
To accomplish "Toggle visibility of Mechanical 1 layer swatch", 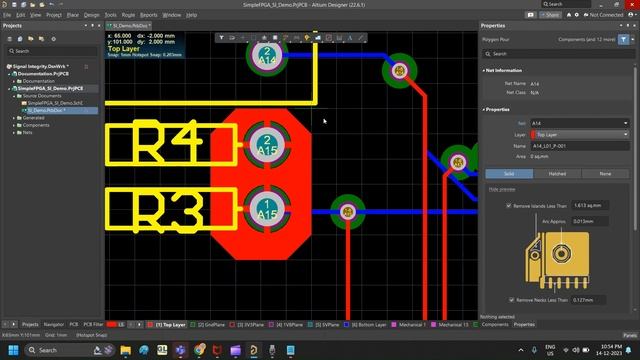I will (394, 325).
